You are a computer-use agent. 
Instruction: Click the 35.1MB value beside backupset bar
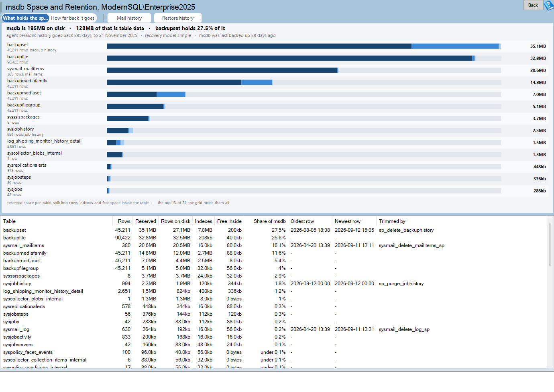(x=538, y=46)
